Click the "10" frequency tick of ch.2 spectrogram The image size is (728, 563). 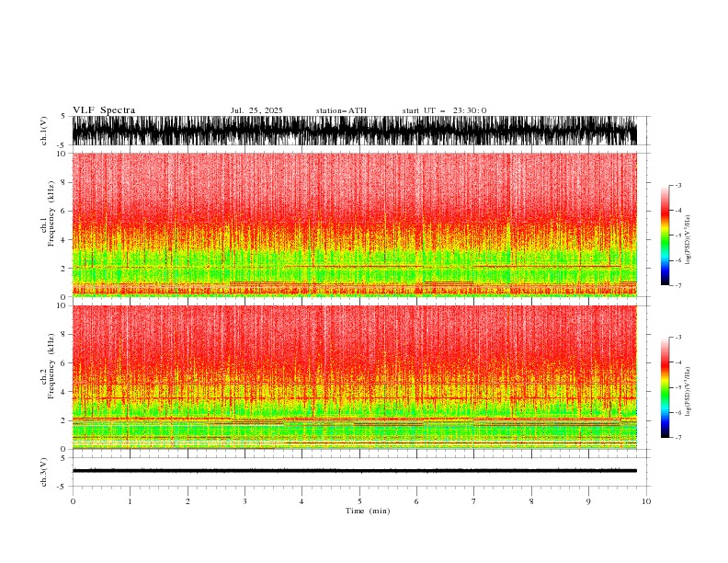click(63, 305)
